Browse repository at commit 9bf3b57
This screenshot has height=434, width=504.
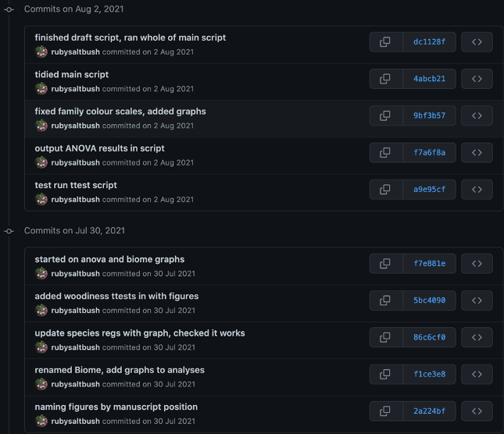pyautogui.click(x=477, y=116)
